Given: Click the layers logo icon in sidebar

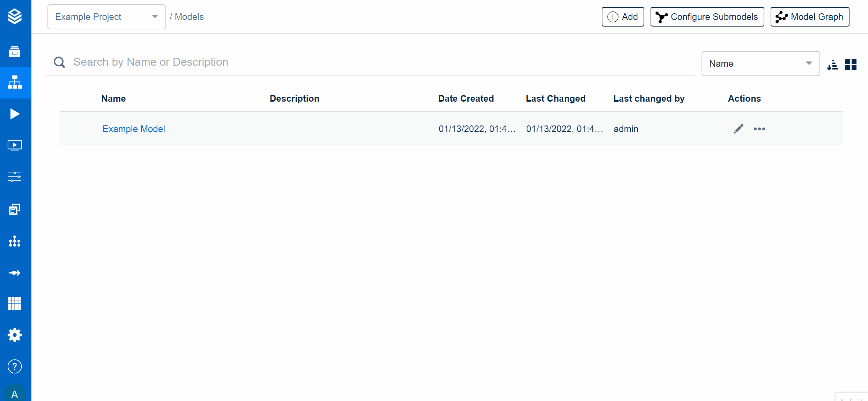Looking at the screenshot, I should [15, 16].
